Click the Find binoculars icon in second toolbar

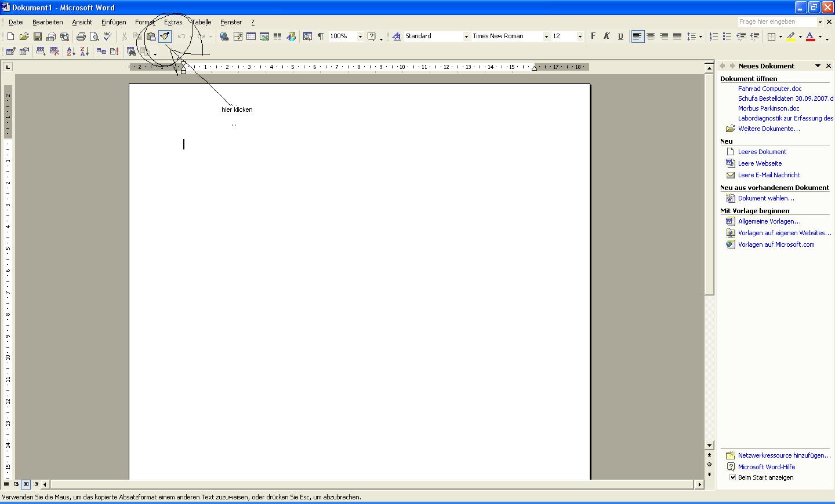132,52
